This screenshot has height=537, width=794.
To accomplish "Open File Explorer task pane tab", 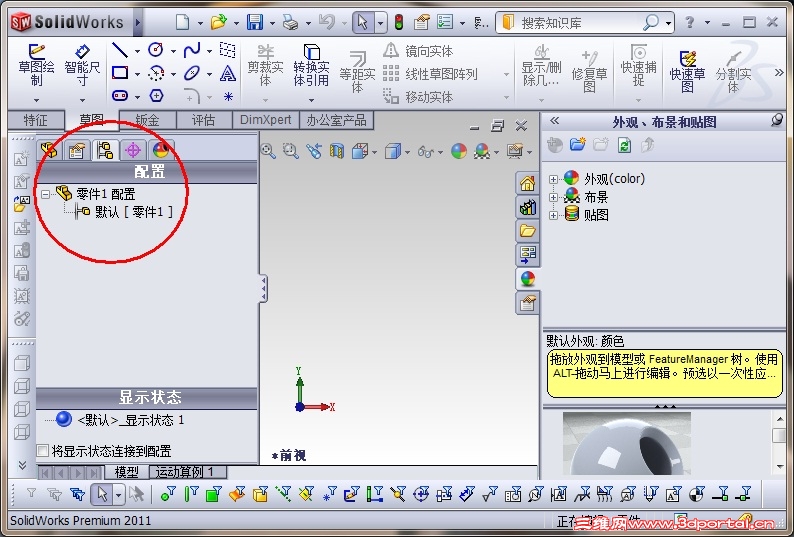I will pyautogui.click(x=528, y=231).
